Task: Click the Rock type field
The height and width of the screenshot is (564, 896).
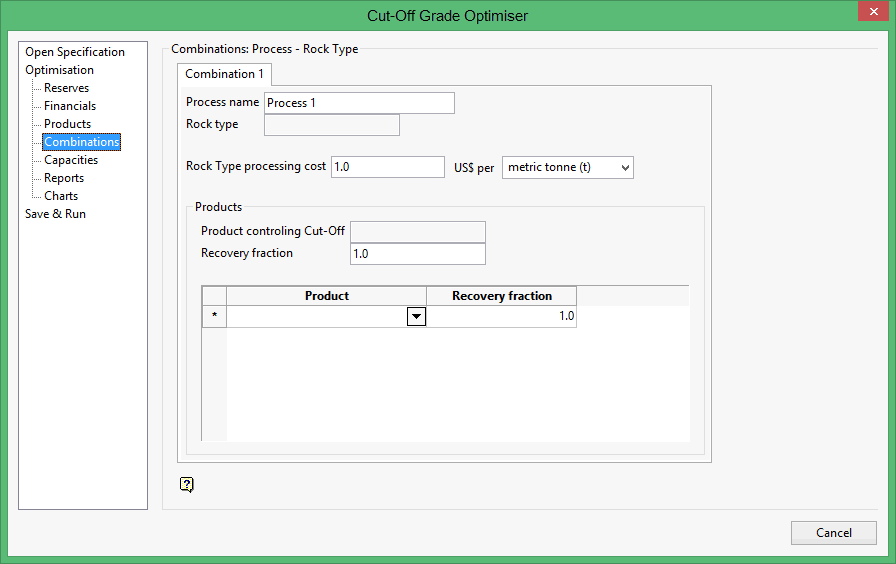Action: click(332, 125)
